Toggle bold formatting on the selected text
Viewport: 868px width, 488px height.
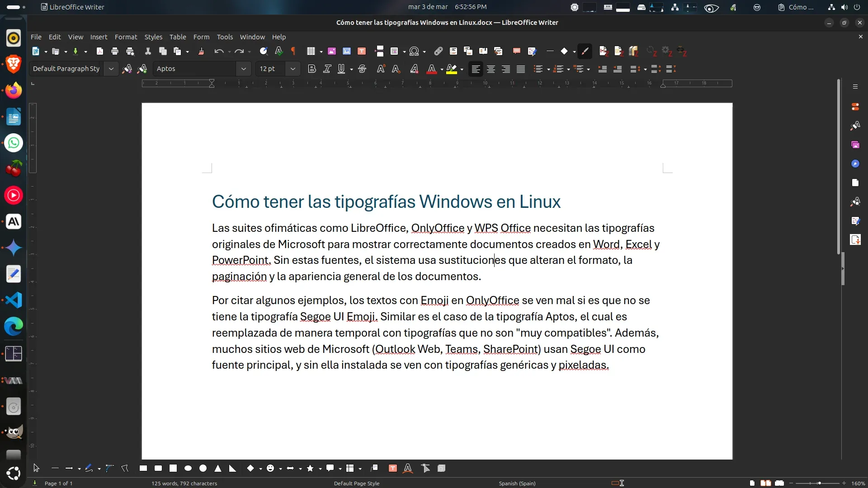(312, 69)
